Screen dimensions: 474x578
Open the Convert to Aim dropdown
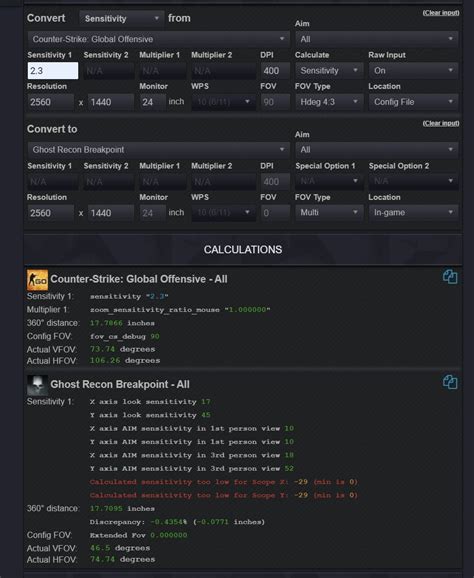(x=376, y=150)
